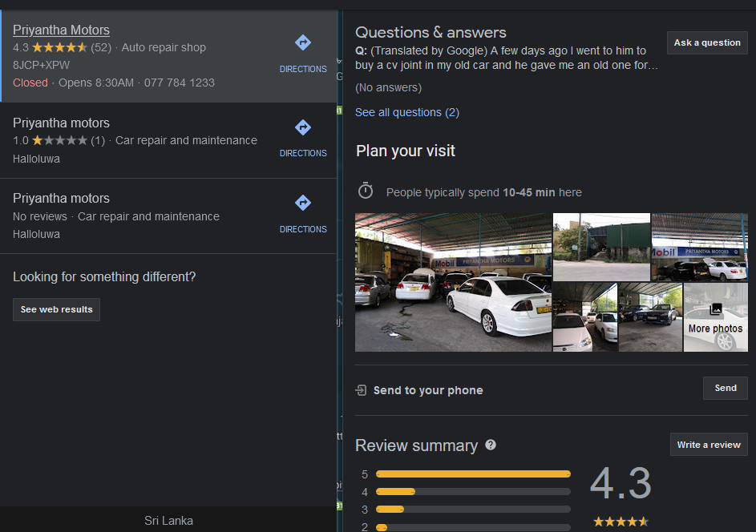
Task: Select the 4-star rating bar
Action: 473,491
